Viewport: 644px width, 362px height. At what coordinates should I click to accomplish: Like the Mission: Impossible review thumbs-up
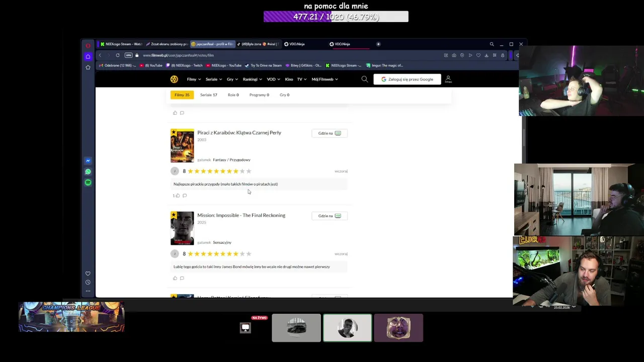pyautogui.click(x=175, y=278)
